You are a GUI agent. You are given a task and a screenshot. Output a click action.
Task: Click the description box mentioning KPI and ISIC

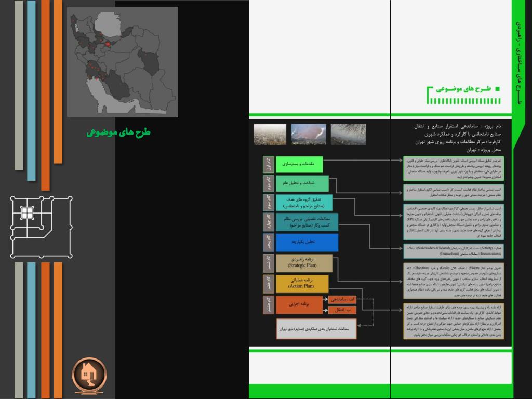pos(453,221)
